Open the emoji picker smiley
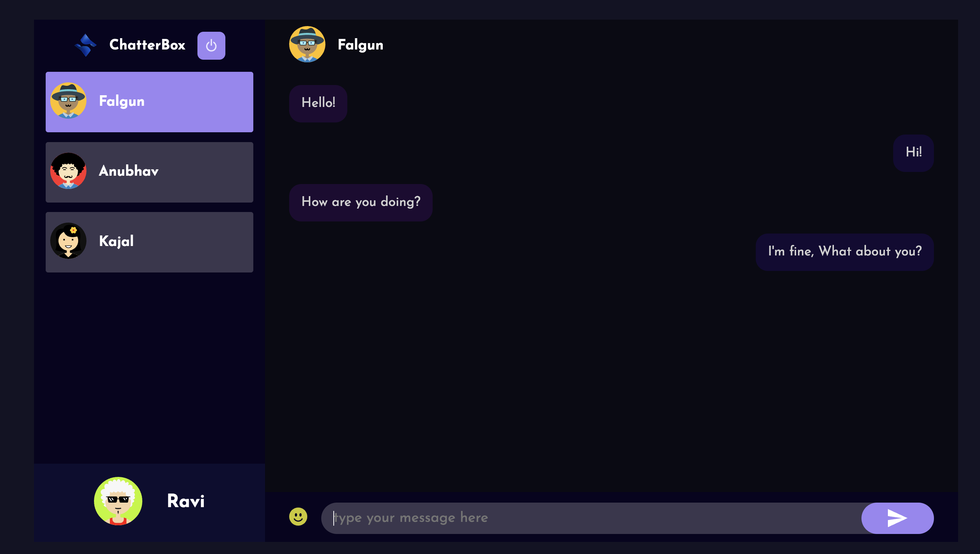This screenshot has height=554, width=980. pyautogui.click(x=298, y=517)
